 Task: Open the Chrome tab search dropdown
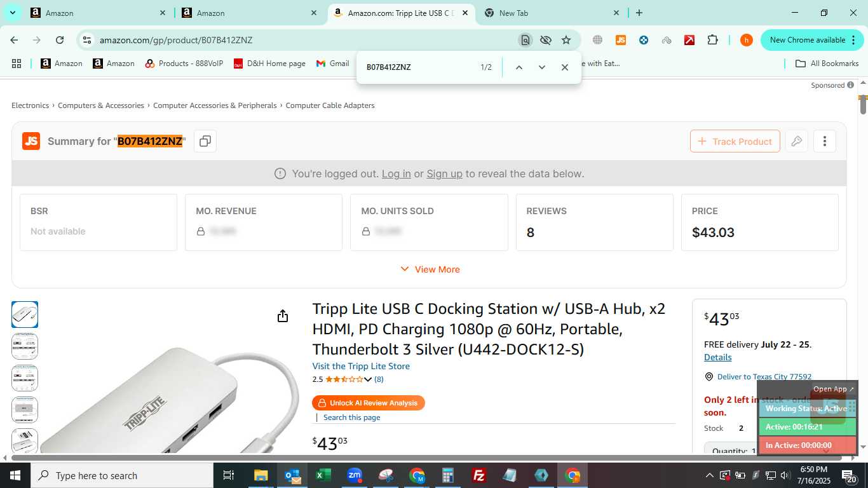point(12,13)
